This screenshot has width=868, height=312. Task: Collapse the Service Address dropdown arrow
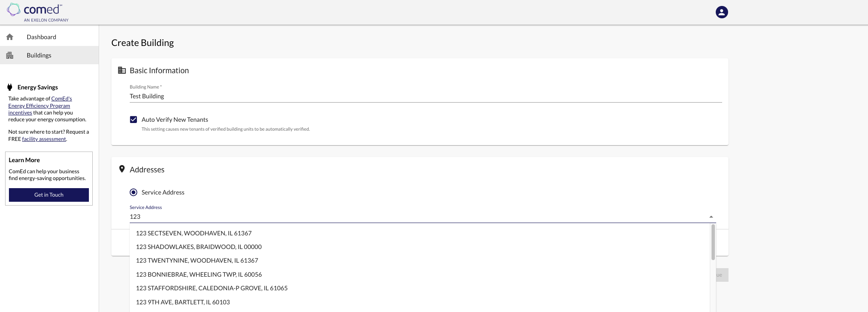point(711,217)
